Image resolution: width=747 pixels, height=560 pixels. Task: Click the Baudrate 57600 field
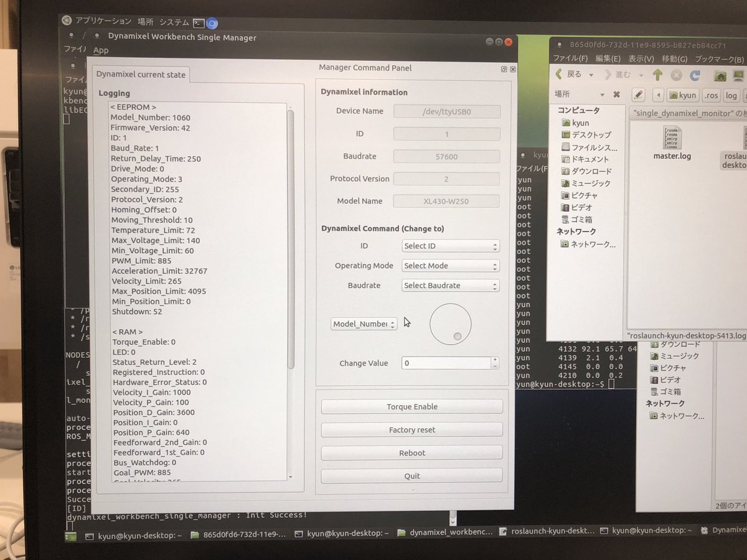(447, 156)
